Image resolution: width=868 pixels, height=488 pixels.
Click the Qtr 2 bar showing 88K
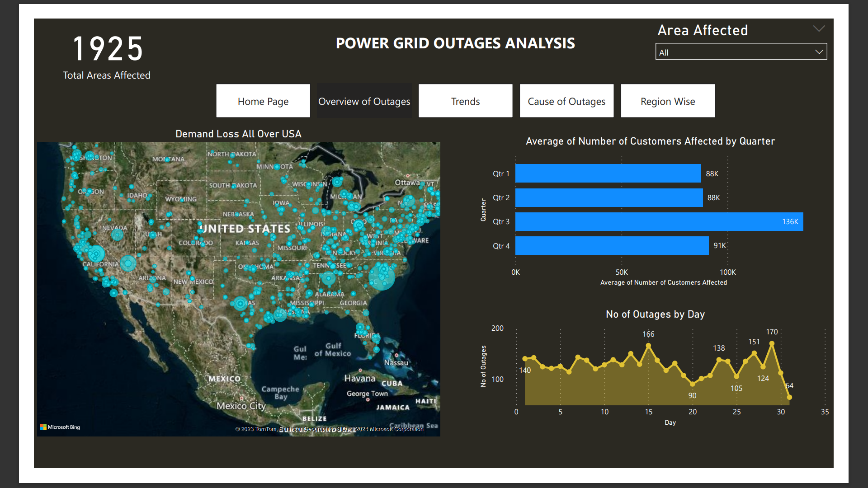609,198
